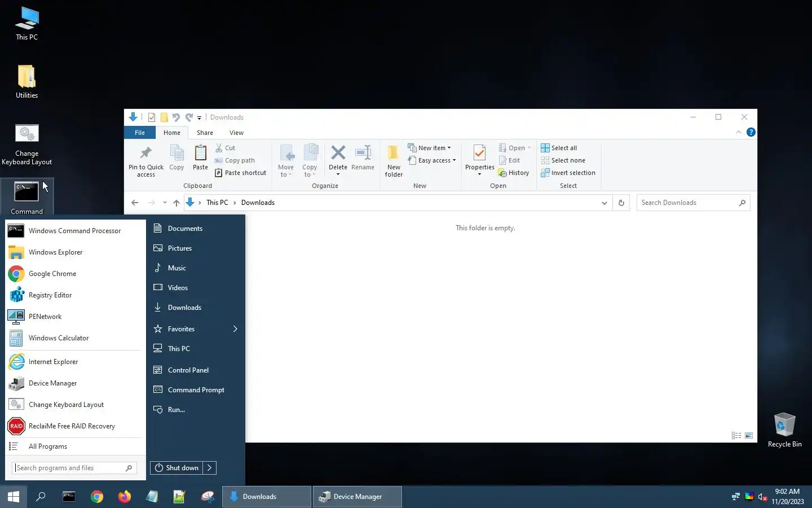The image size is (812, 508).
Task: Refresh the Downloads folder
Action: pos(621,203)
